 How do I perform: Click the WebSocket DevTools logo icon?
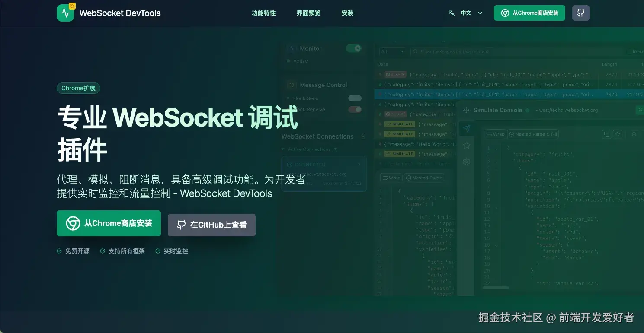click(x=65, y=13)
